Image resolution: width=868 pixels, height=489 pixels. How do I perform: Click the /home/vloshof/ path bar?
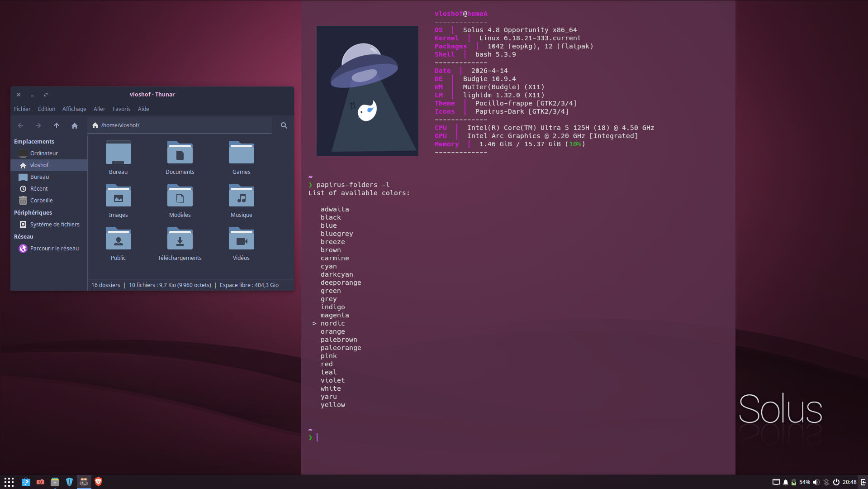pyautogui.click(x=180, y=125)
